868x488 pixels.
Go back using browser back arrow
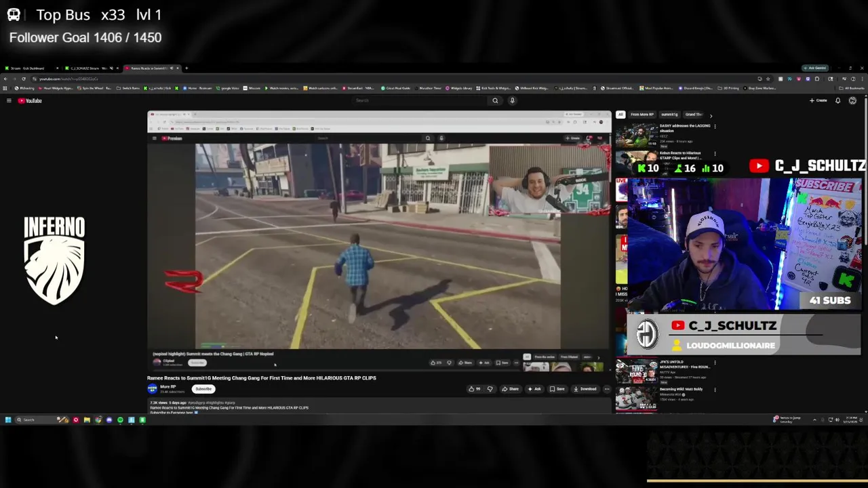tap(5, 79)
